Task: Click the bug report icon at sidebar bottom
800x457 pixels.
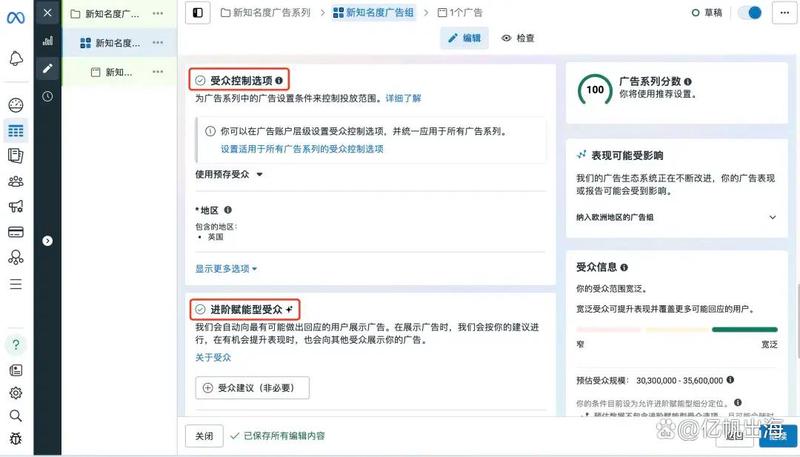Action: coord(15,437)
